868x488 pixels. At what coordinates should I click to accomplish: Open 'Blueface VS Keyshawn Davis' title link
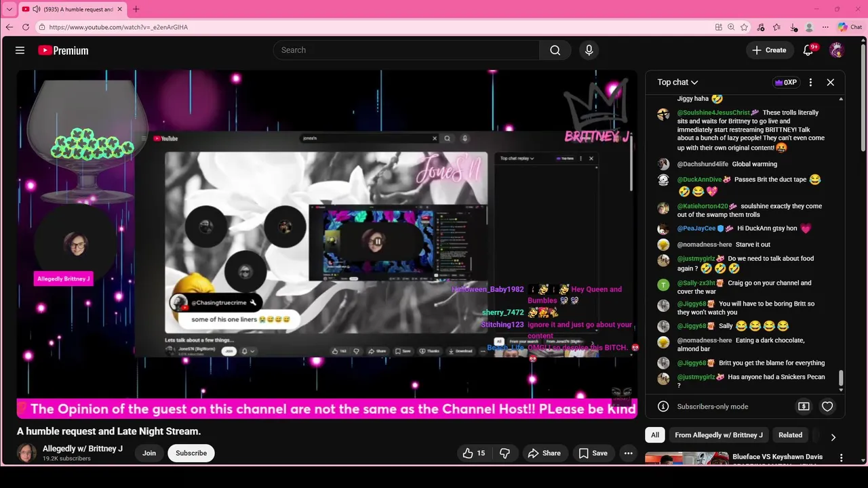777,457
